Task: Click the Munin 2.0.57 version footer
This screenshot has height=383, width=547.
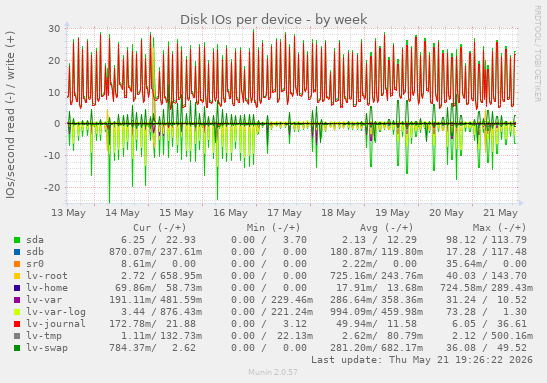Action: (273, 372)
